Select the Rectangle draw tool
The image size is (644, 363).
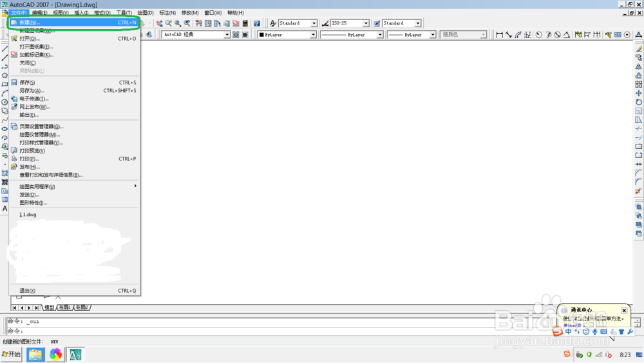click(x=5, y=84)
